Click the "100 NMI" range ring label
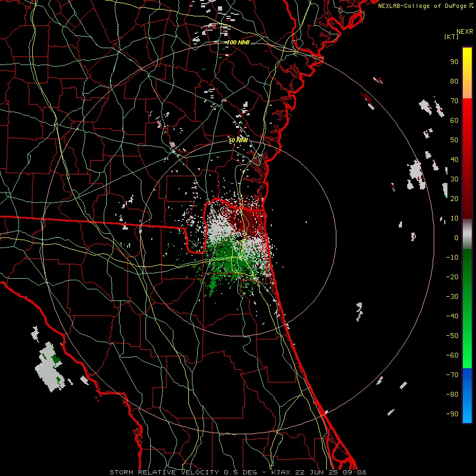 tap(238, 42)
